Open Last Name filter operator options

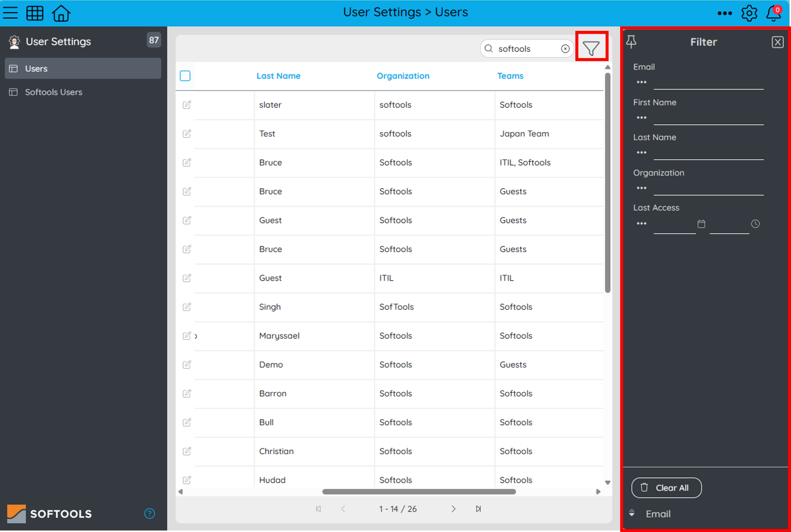click(x=641, y=153)
